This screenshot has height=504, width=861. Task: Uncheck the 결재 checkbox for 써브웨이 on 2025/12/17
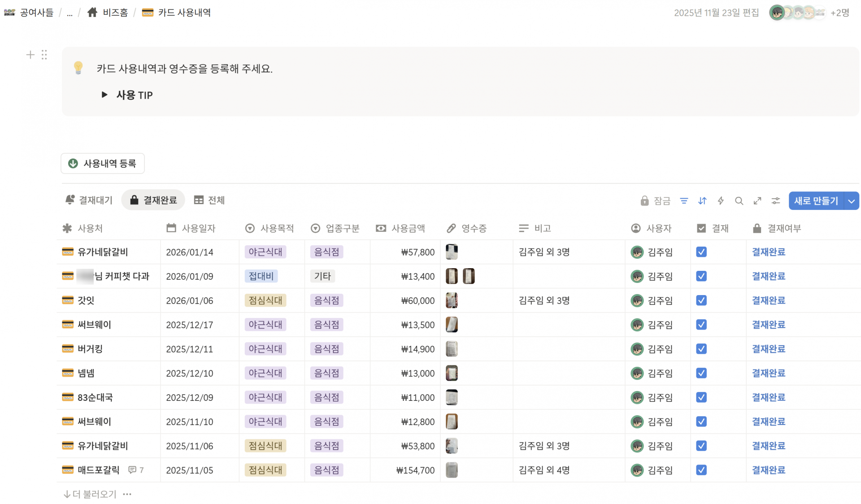coord(701,324)
